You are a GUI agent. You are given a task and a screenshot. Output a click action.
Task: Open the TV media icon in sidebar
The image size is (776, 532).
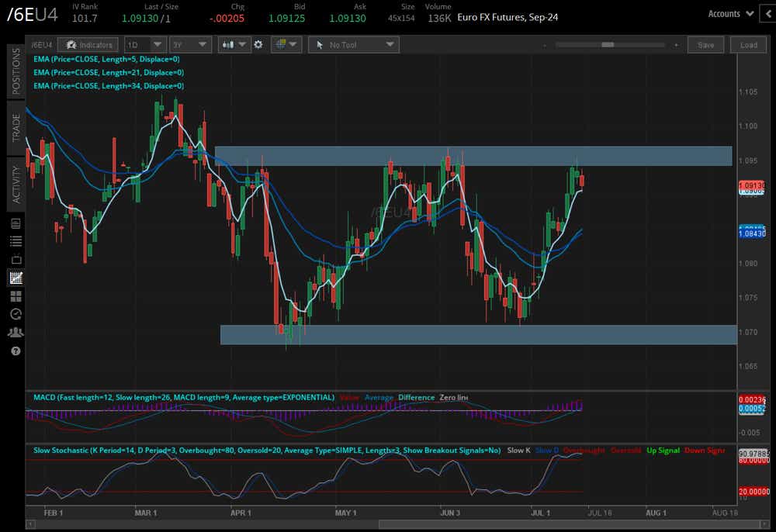tap(16, 258)
